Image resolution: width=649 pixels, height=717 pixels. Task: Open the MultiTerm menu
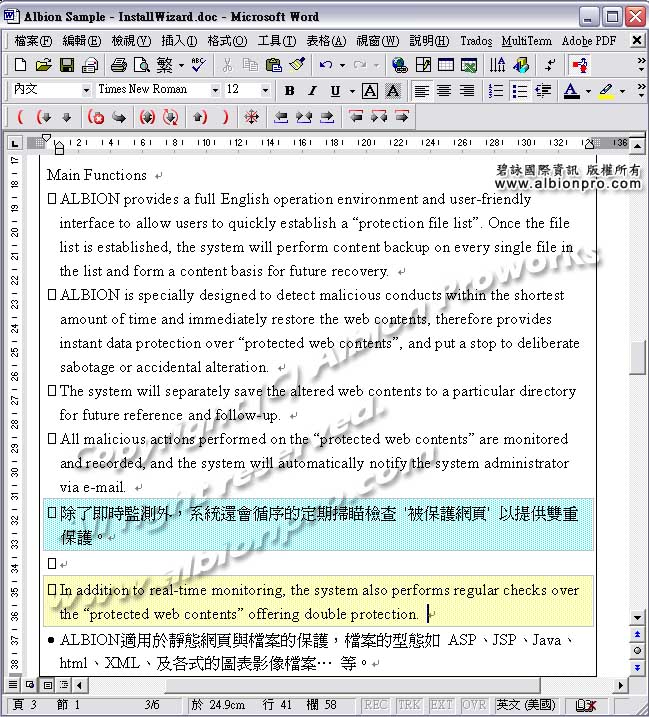point(526,41)
